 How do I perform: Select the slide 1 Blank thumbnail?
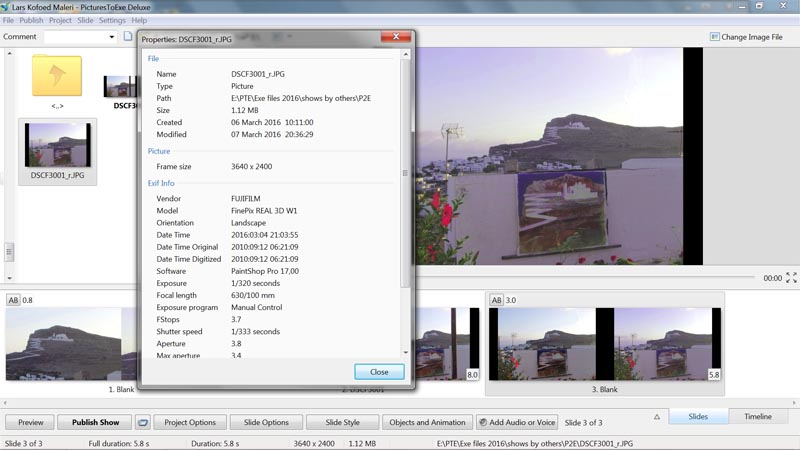click(71, 344)
